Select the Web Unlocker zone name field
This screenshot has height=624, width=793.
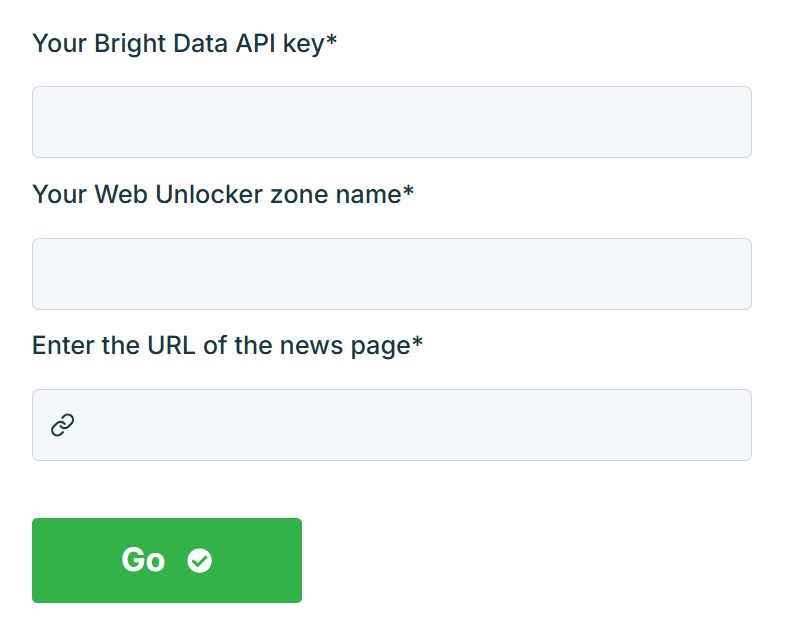[391, 274]
